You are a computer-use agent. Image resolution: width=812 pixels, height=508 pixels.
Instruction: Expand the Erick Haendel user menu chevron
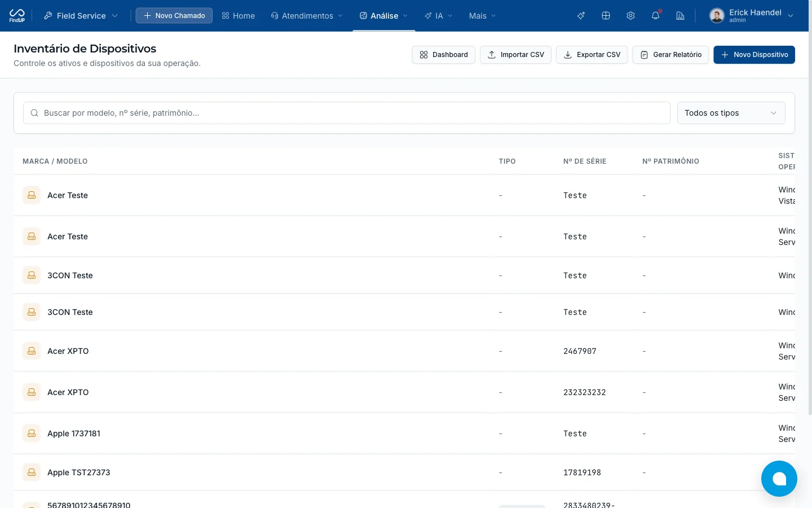pyautogui.click(x=791, y=16)
